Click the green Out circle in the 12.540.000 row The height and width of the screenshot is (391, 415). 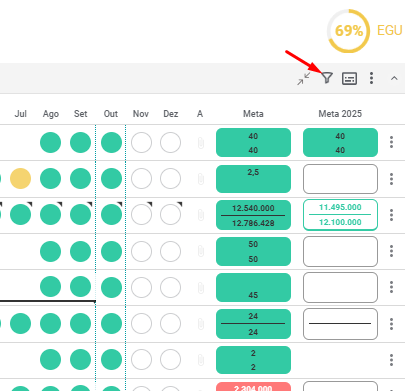111,215
